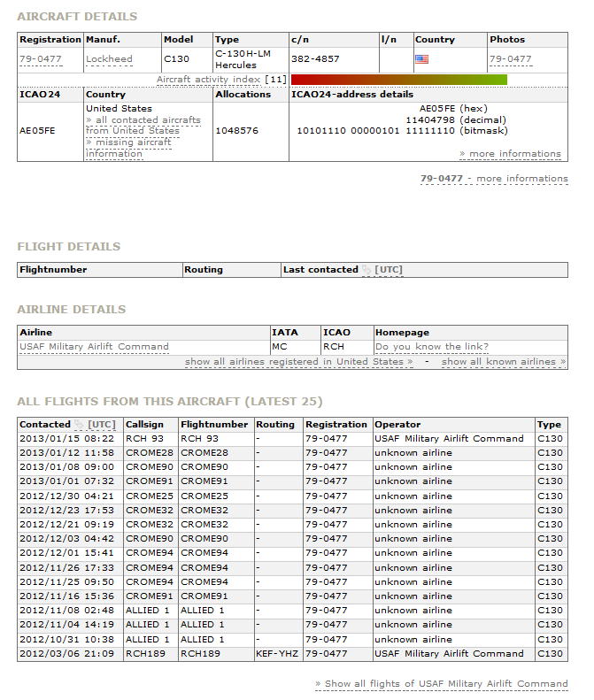Viewport: 594px width, 700px height.
Task: Click the UTC link in Flight Details header
Action: point(389,270)
